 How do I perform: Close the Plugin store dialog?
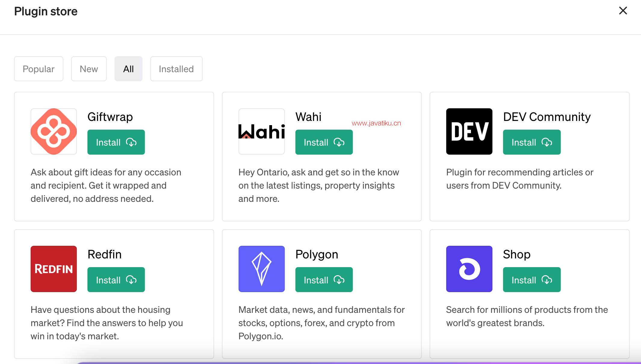623,11
